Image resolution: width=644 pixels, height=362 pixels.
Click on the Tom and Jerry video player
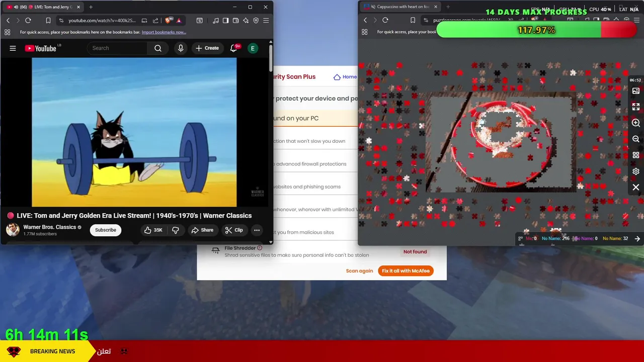[x=134, y=132]
